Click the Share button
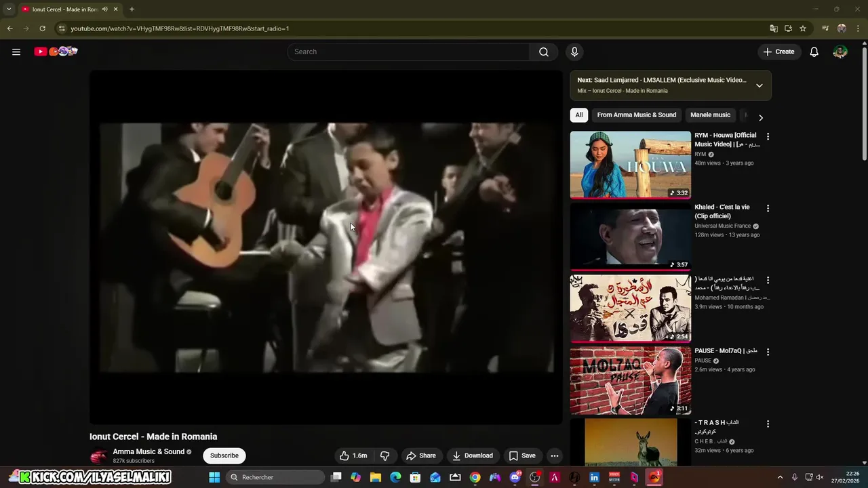868x488 pixels. [x=420, y=455]
